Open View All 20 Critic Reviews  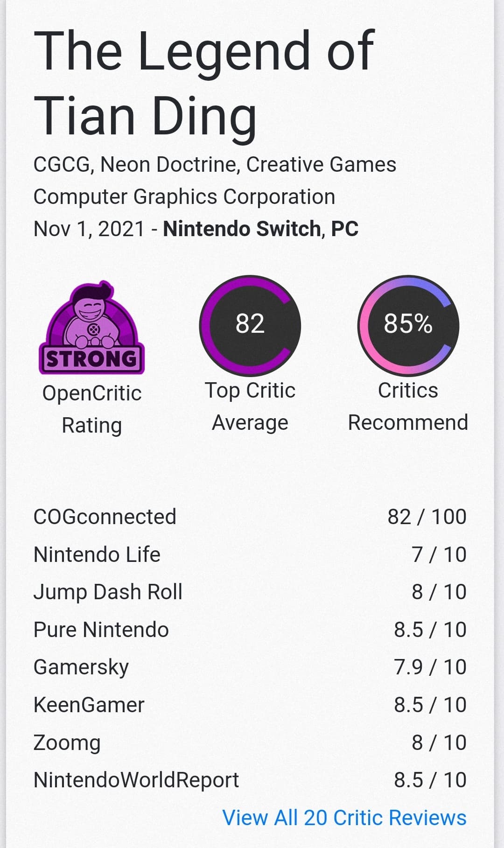tap(344, 818)
